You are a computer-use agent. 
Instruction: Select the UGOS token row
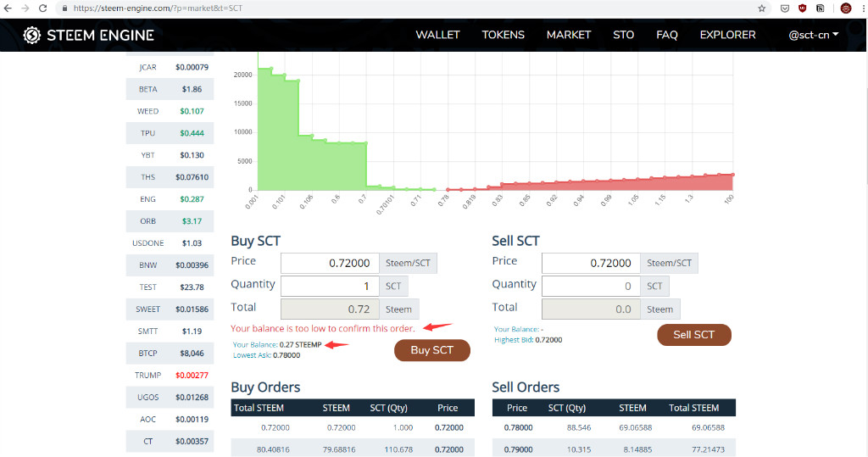click(170, 397)
